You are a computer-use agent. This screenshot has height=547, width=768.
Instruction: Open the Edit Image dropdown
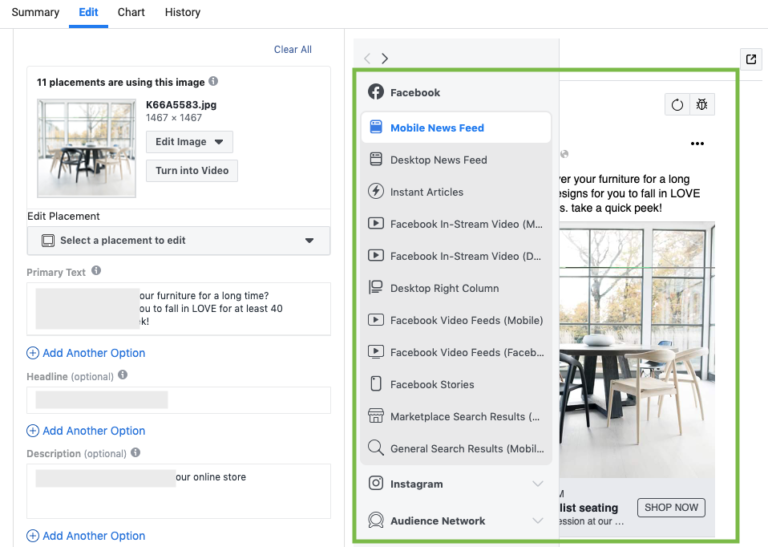189,142
